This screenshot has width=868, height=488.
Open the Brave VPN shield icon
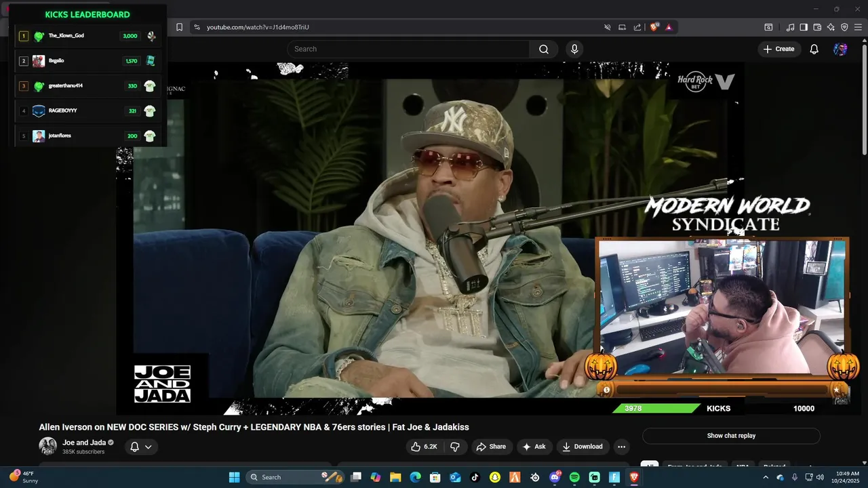844,27
